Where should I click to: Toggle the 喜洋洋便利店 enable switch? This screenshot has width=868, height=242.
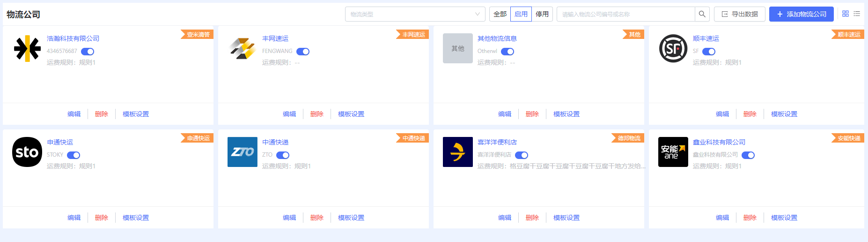(x=522, y=155)
